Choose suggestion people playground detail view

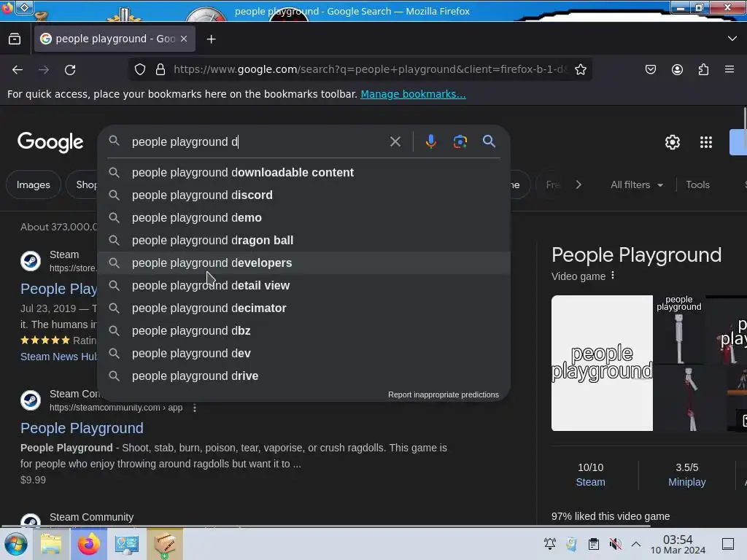[304, 285]
